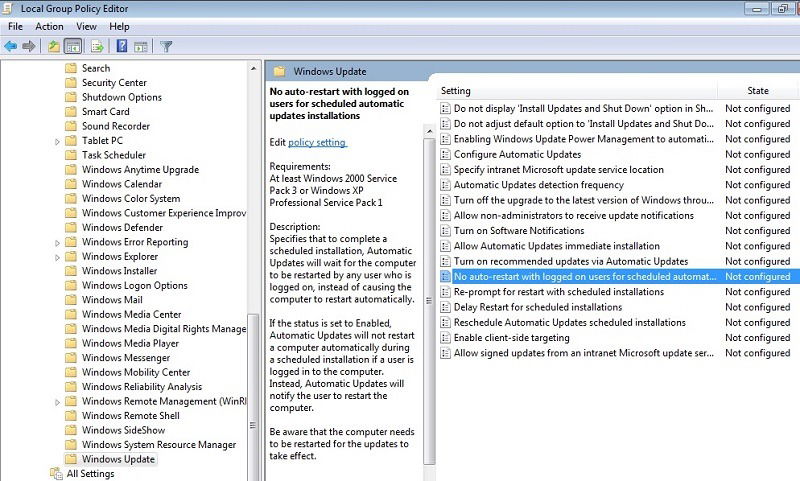The image size is (800, 481).
Task: Click the description pane scrollbar thumb
Action: [429, 301]
